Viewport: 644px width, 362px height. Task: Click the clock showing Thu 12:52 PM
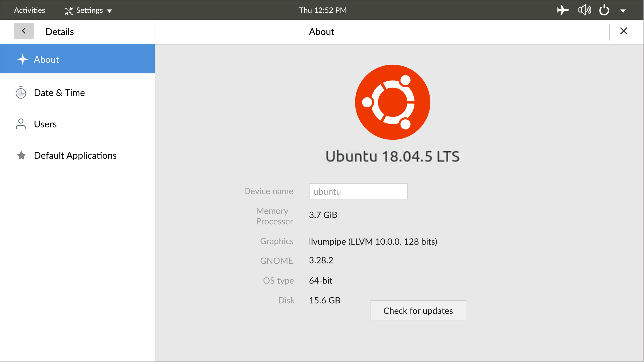[322, 10]
